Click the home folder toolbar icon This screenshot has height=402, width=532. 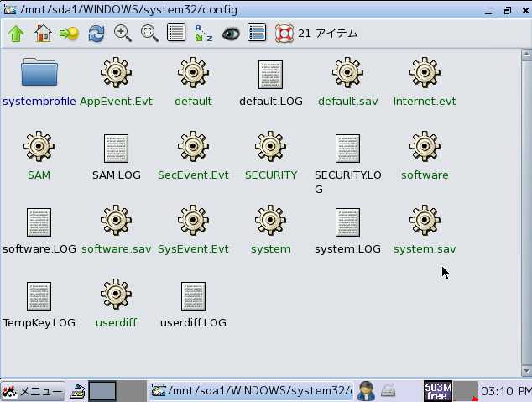43,34
